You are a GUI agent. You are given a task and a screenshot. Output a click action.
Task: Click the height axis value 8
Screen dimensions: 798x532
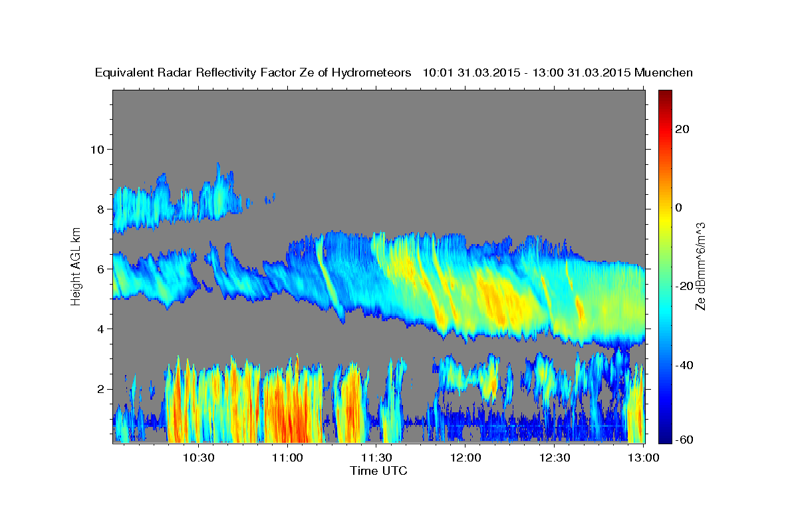(102, 209)
